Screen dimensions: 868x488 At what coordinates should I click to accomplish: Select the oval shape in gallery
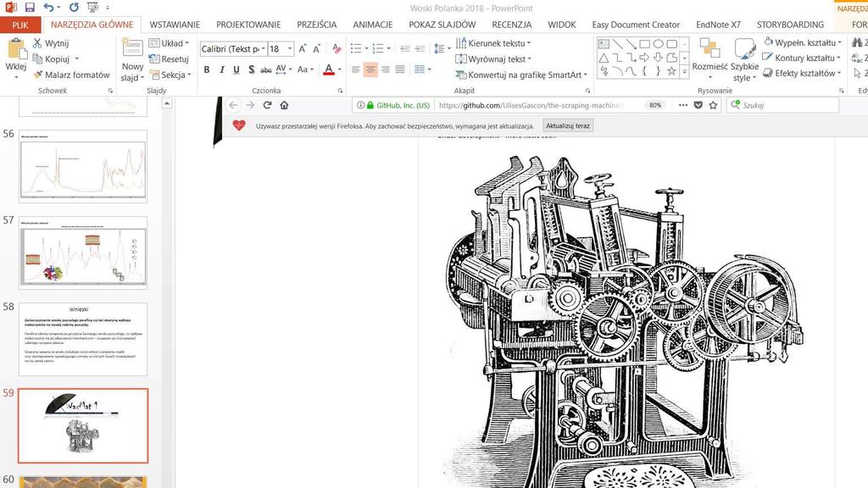point(658,44)
